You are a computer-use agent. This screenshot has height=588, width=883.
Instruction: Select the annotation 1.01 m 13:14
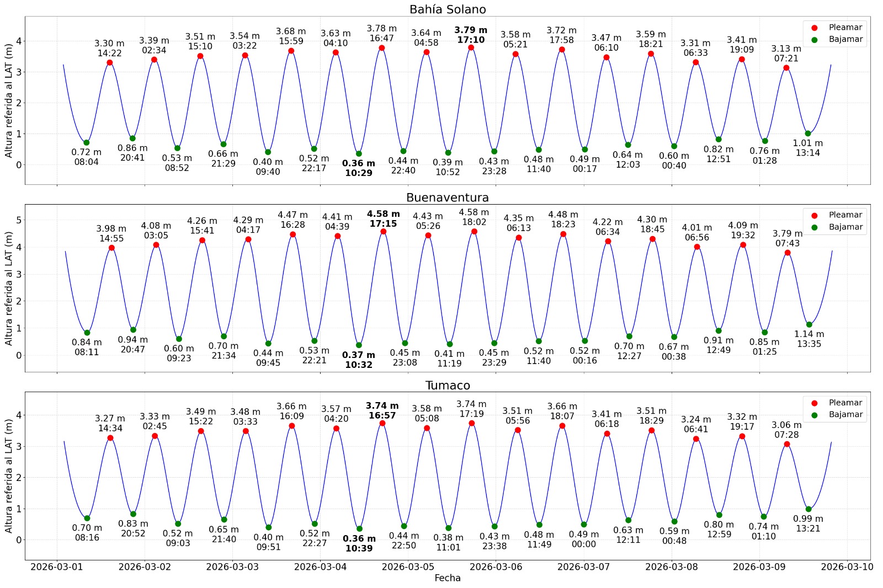807,147
